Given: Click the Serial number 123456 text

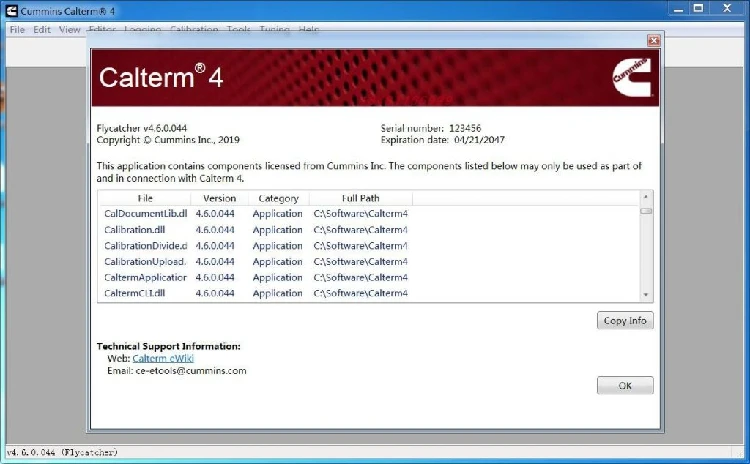Looking at the screenshot, I should pos(430,128).
